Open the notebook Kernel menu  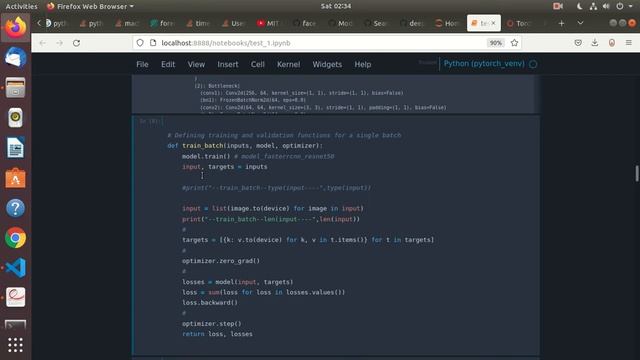[x=288, y=64]
